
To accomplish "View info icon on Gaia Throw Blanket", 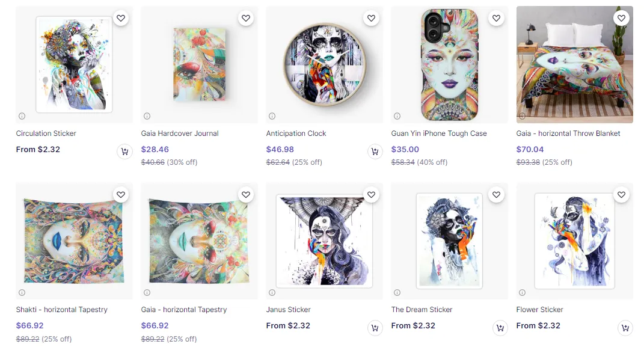I will click(x=522, y=116).
